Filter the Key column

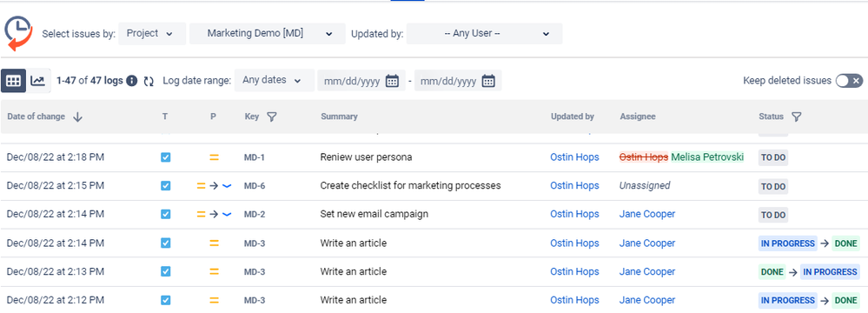(271, 117)
